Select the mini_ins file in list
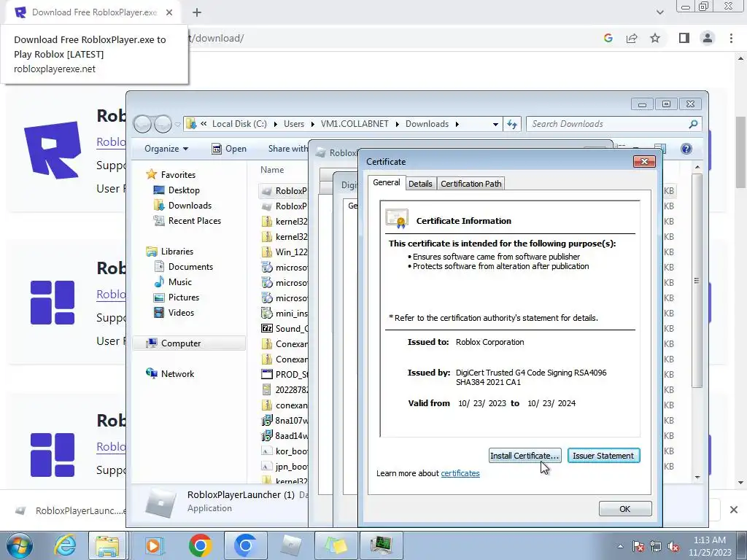 (285, 314)
